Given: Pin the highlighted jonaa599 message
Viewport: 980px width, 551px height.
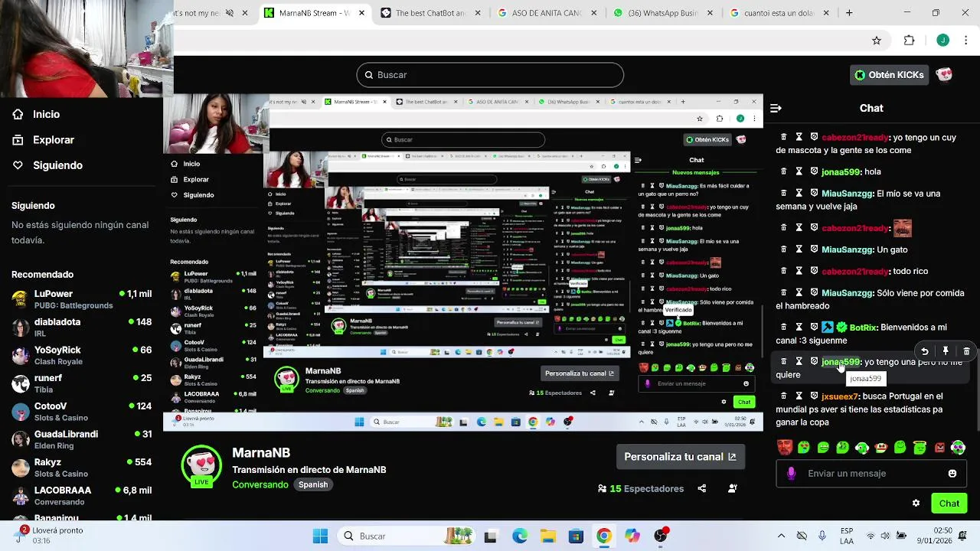Looking at the screenshot, I should pyautogui.click(x=946, y=351).
